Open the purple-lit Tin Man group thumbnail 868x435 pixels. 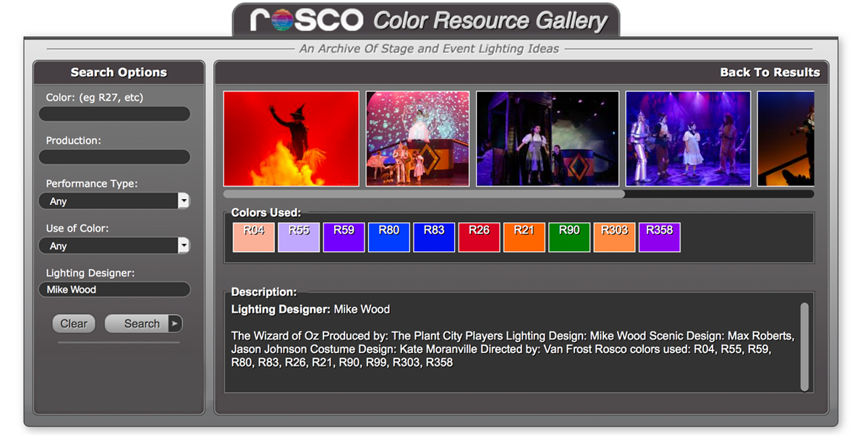[688, 138]
